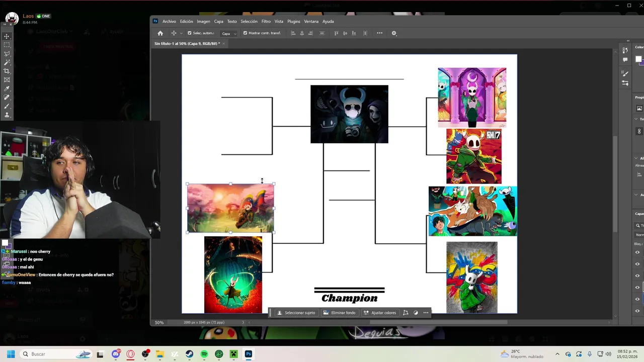Select the Spot Healing Brush tool
The width and height of the screenshot is (644, 362).
pyautogui.click(x=7, y=98)
